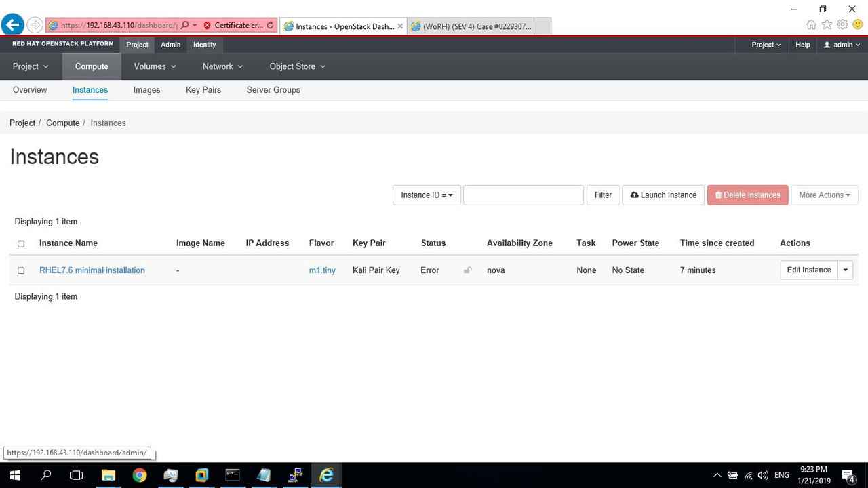Toggle the select-all instances checkbox in header
Image resolution: width=868 pixels, height=488 pixels.
tap(21, 243)
